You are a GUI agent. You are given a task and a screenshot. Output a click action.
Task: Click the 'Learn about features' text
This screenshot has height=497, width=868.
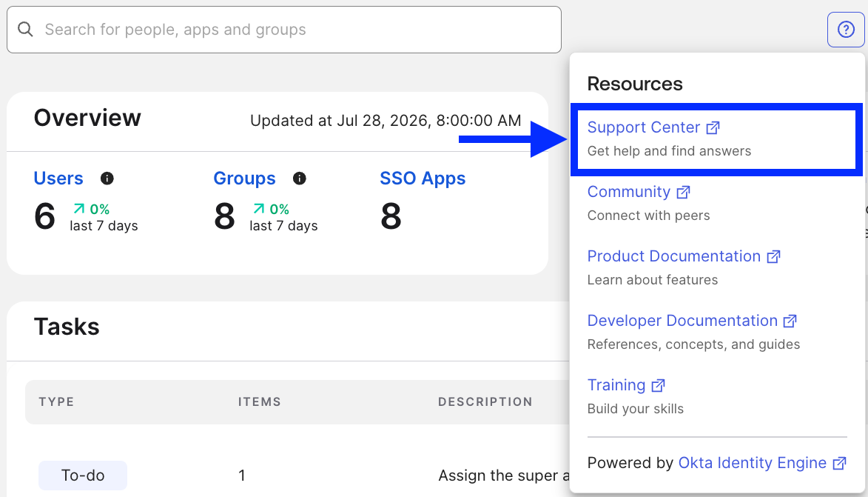pyautogui.click(x=652, y=280)
